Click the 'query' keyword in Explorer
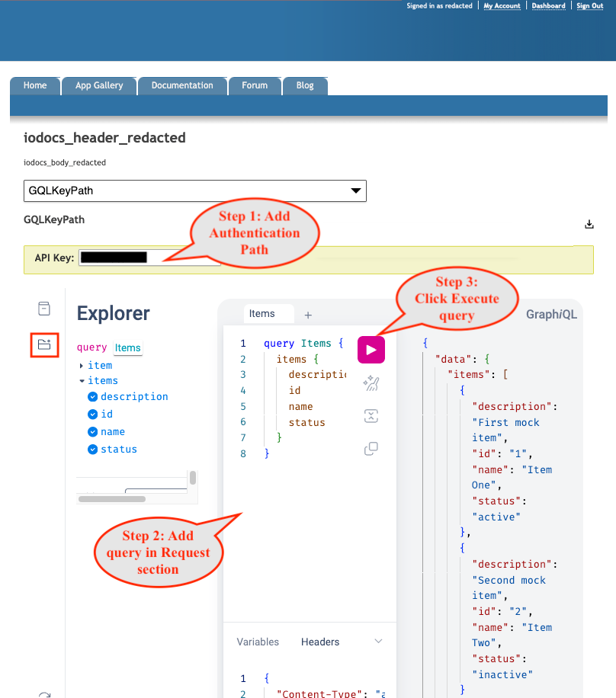The image size is (616, 698). (x=91, y=347)
